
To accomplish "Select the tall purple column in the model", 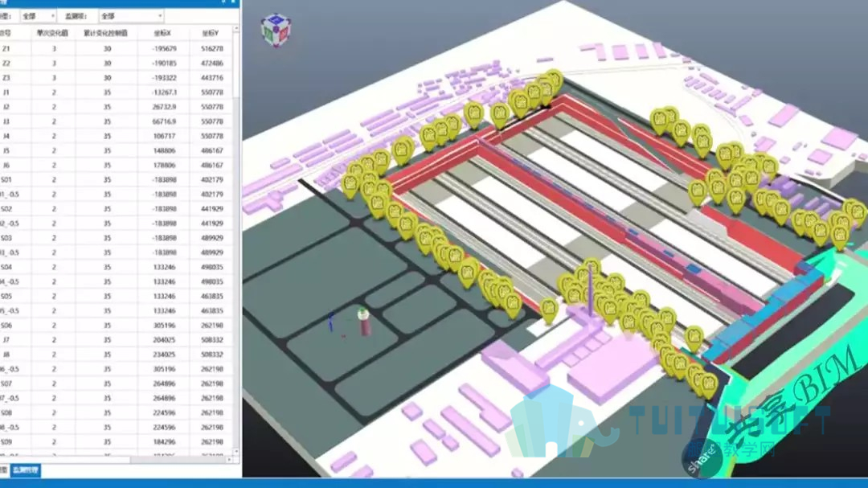I will click(591, 289).
